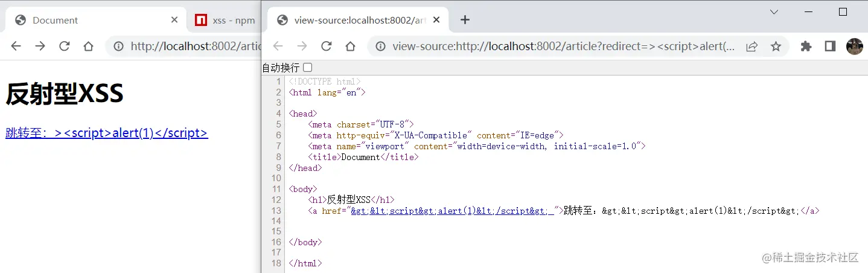868x273 pixels.
Task: Click the html lang="en" source line
Action: pos(327,92)
